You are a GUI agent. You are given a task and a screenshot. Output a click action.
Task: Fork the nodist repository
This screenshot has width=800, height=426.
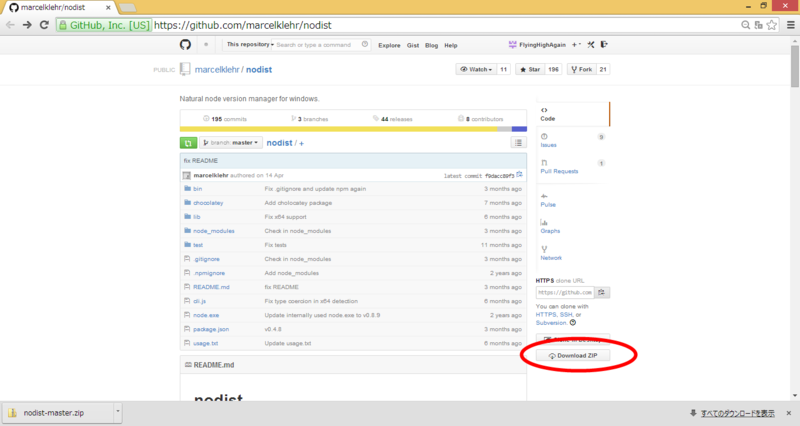(582, 69)
